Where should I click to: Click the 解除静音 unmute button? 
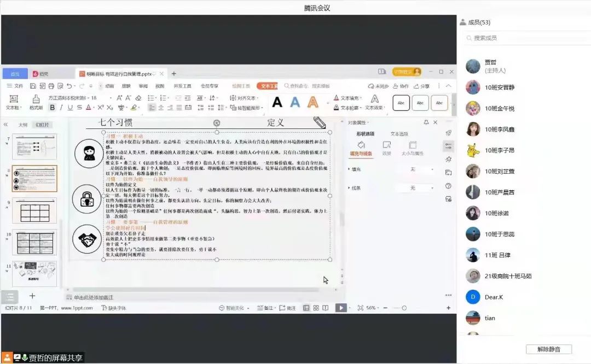[x=549, y=349]
